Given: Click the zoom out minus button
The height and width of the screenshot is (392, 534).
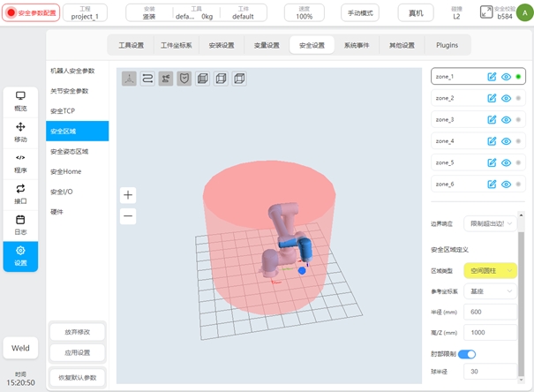Looking at the screenshot, I should [129, 215].
